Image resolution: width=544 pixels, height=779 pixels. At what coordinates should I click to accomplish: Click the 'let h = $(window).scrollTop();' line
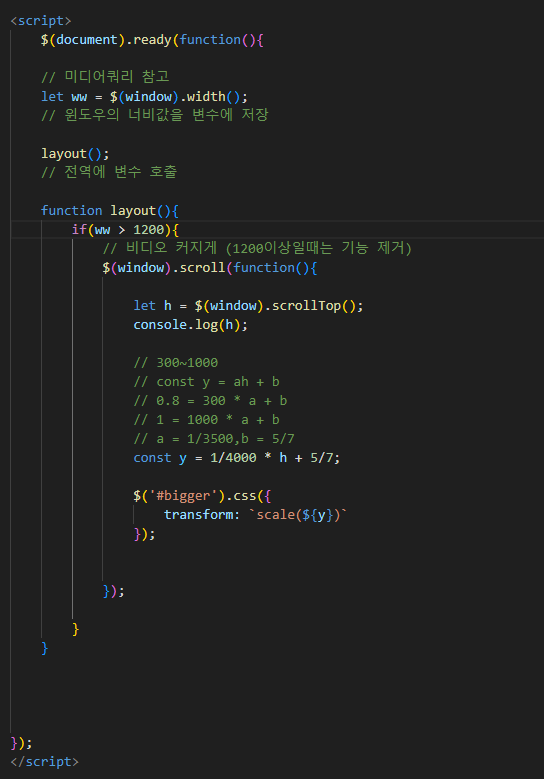[248, 306]
